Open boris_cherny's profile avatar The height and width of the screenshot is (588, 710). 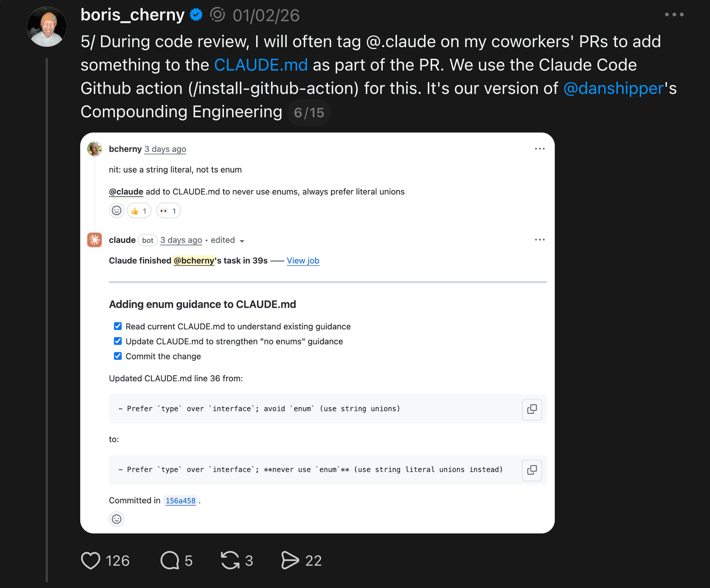47,27
